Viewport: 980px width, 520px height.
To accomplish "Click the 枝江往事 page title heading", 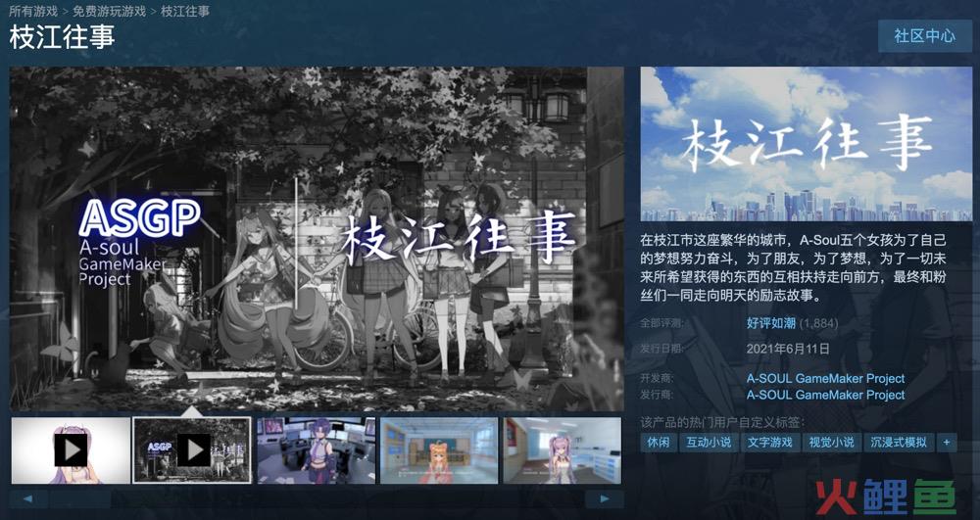I will (62, 37).
